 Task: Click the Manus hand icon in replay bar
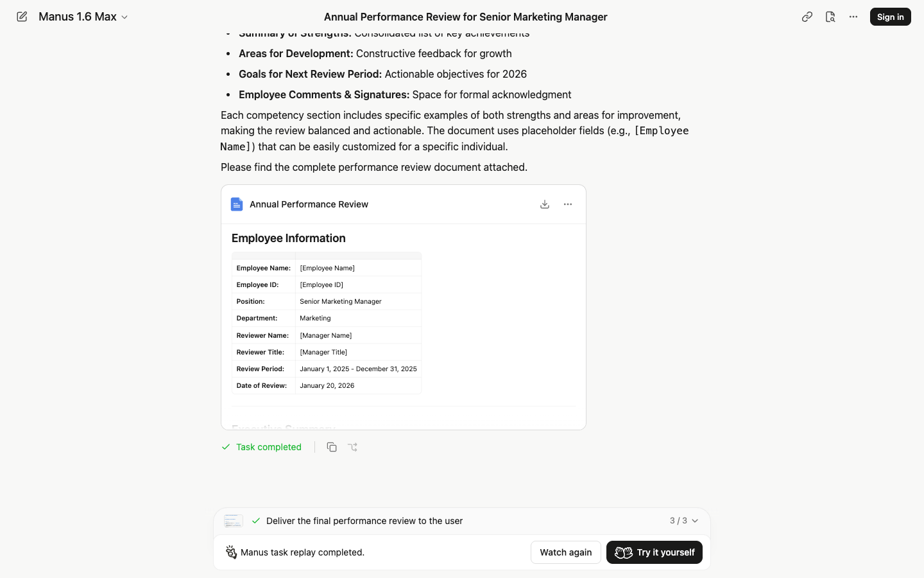click(231, 552)
